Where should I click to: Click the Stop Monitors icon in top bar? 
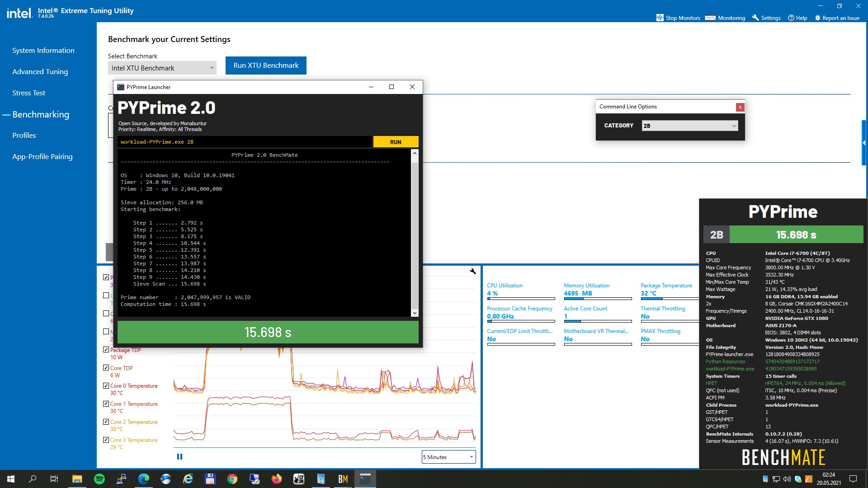pos(660,18)
